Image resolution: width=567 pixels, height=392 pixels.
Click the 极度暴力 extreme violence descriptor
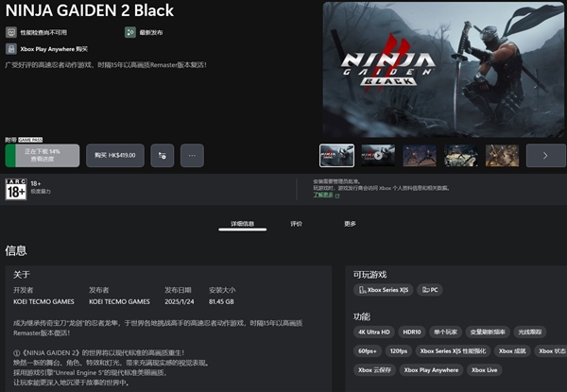pos(41,192)
